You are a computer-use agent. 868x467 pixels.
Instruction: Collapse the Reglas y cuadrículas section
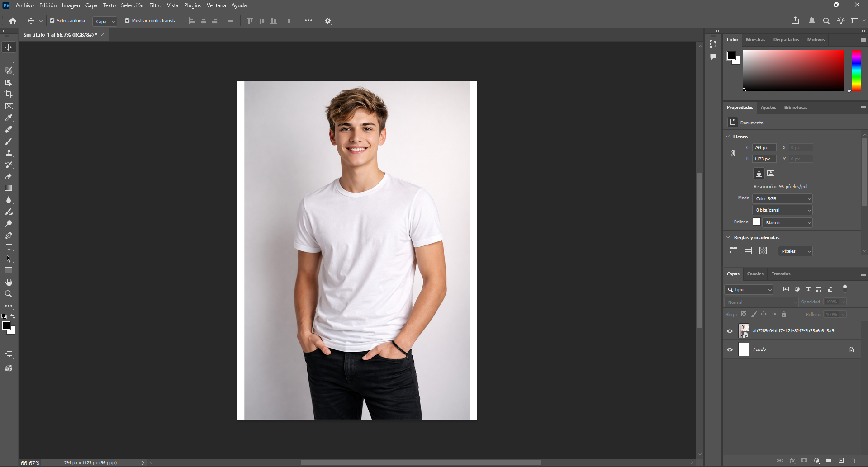tap(728, 237)
